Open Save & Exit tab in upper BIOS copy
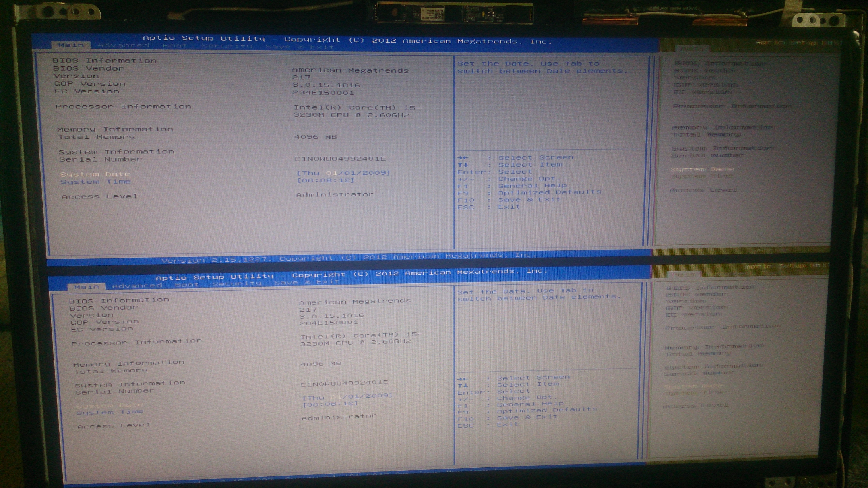This screenshot has height=488, width=868. point(300,47)
